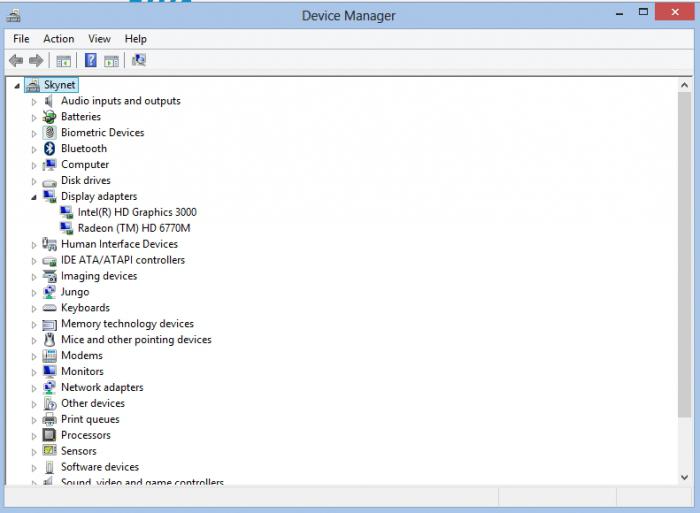Select Mice and other pointing devices label
Viewport: 700px width, 513px height.
coord(136,339)
